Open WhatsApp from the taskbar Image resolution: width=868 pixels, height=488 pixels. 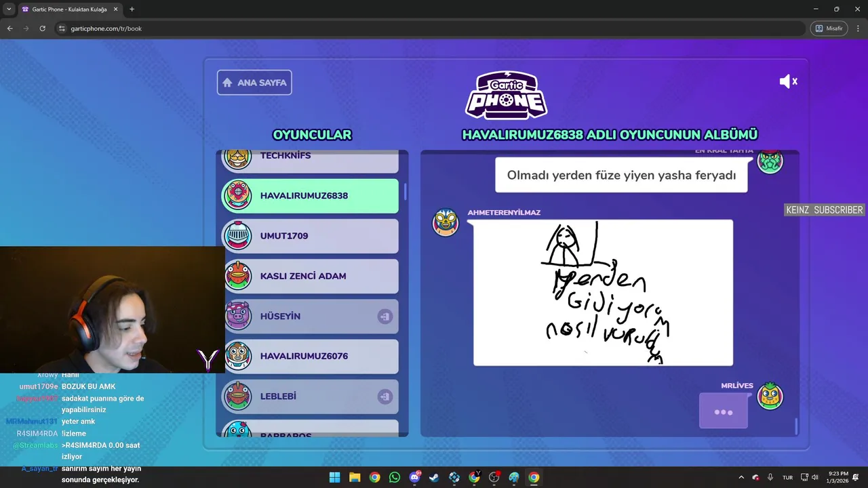[395, 477]
